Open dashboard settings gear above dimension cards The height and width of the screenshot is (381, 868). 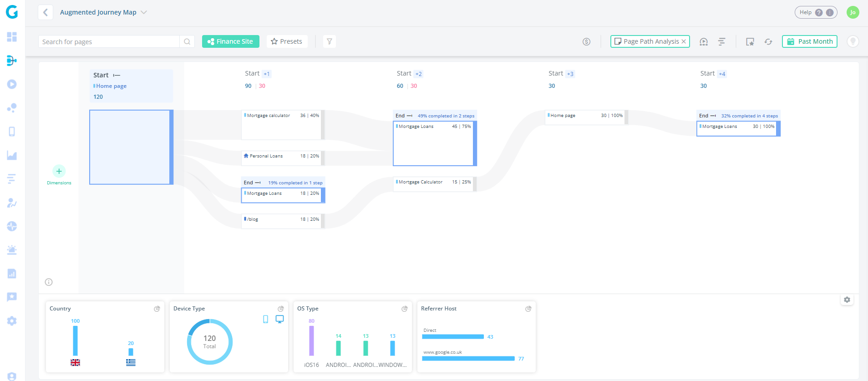847,300
